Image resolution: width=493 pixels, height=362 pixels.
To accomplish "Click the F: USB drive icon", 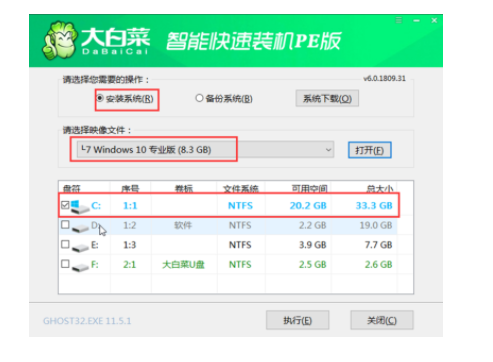I will (x=80, y=267).
